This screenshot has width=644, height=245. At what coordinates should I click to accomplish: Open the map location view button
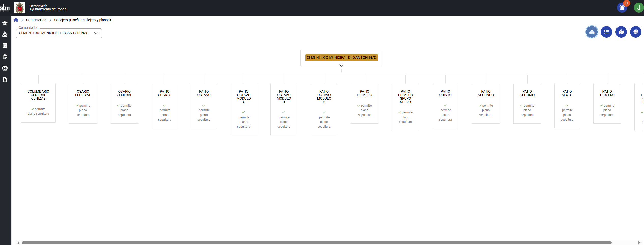621,32
